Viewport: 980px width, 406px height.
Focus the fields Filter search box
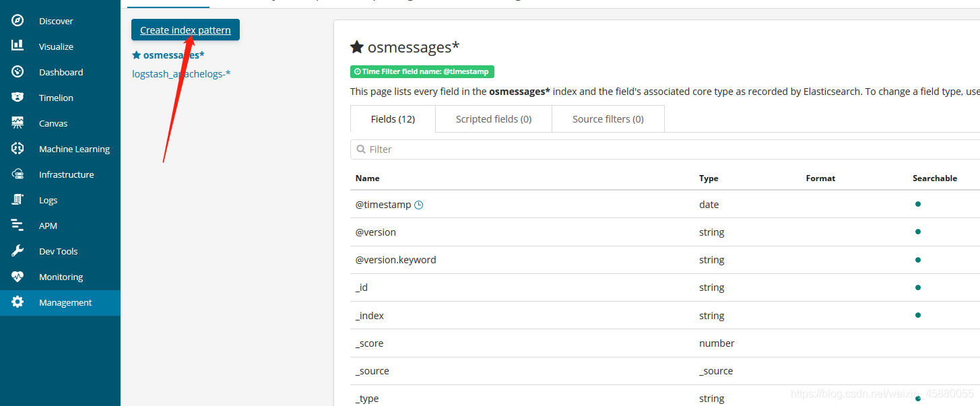click(665, 149)
